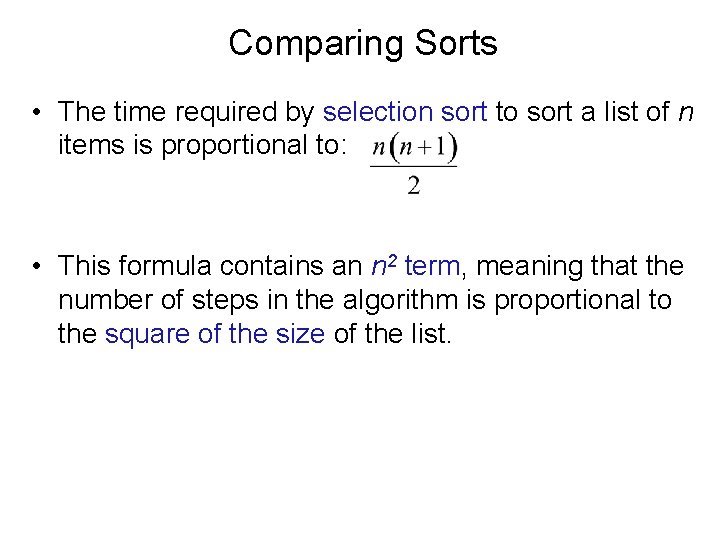
Task: Click the first bullet point marker
Action: click(x=37, y=112)
